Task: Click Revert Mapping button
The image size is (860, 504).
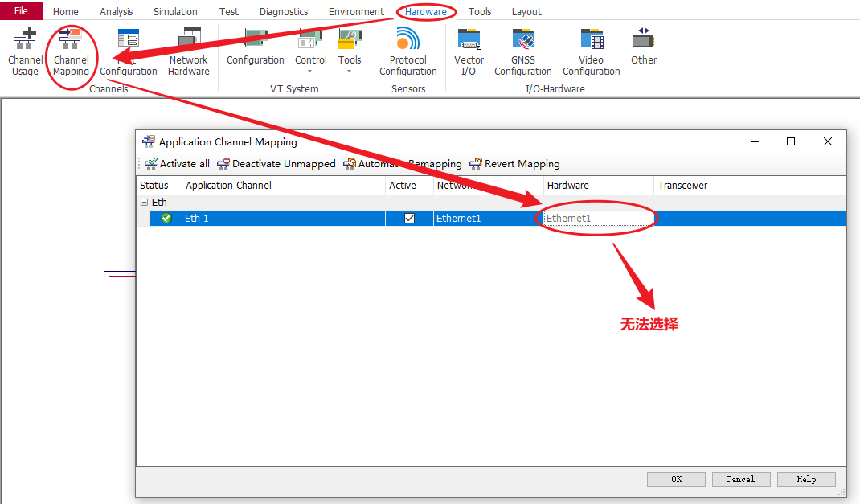Action: tap(515, 163)
